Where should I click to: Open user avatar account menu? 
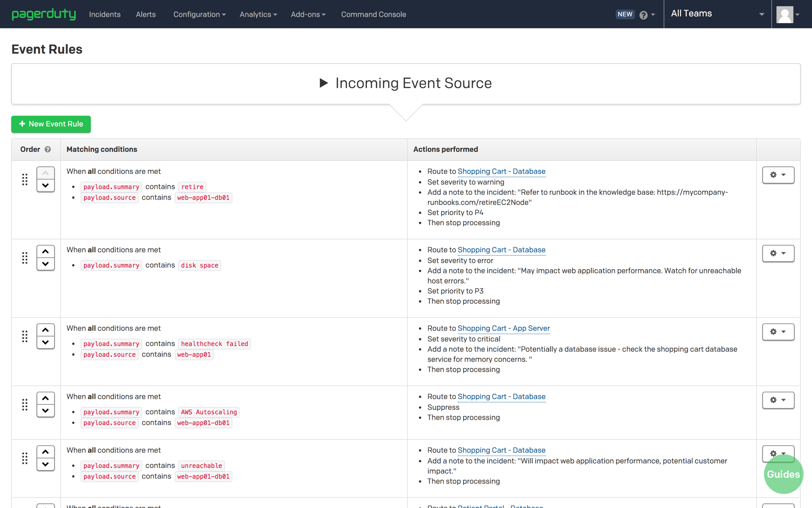coord(787,14)
